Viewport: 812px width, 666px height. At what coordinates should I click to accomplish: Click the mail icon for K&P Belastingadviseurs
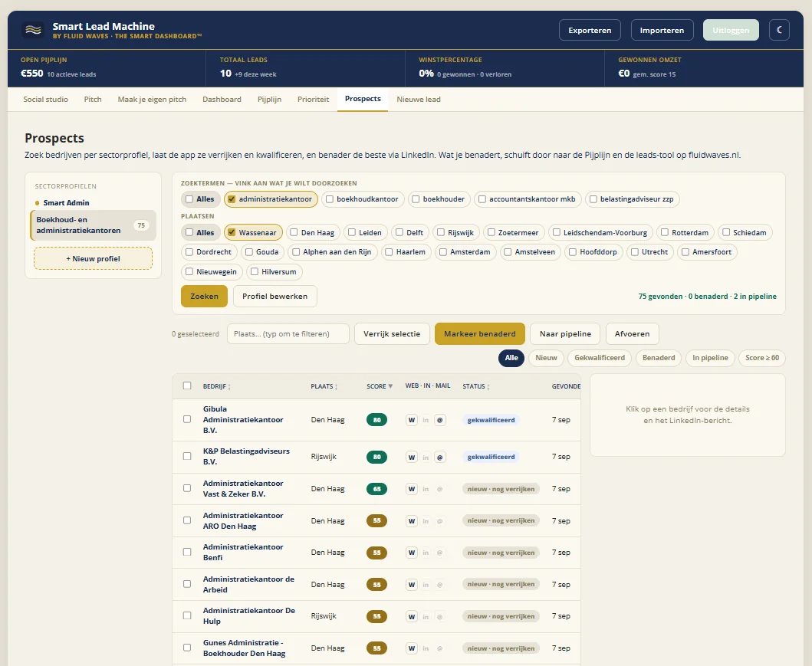click(439, 457)
